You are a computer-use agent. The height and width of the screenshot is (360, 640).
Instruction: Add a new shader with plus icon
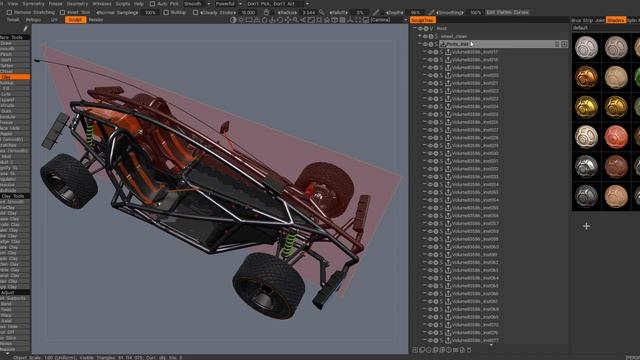[x=587, y=226]
